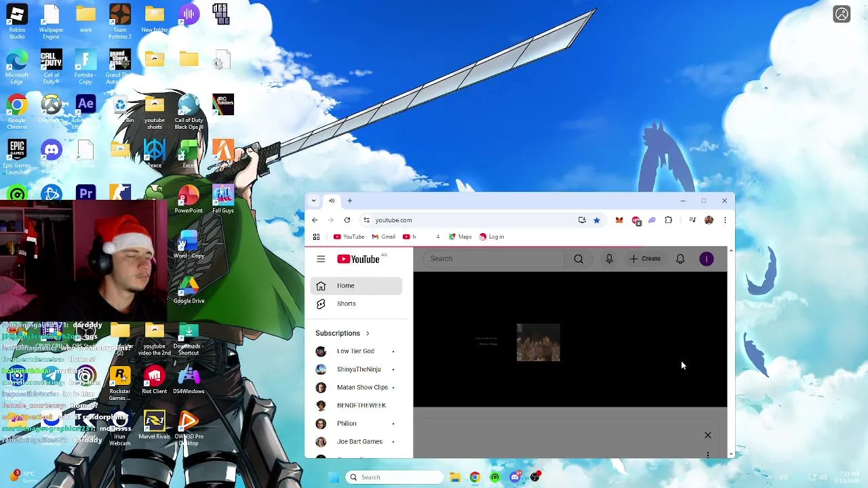The height and width of the screenshot is (488, 868).
Task: Select the Marvel Rivals desktop icon
Action: point(154,426)
